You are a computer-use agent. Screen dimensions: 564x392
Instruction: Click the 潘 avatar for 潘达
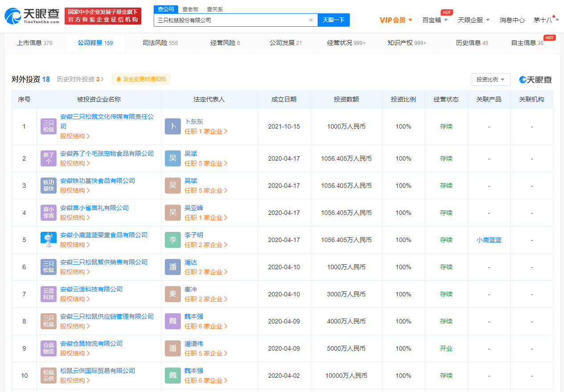(x=173, y=267)
